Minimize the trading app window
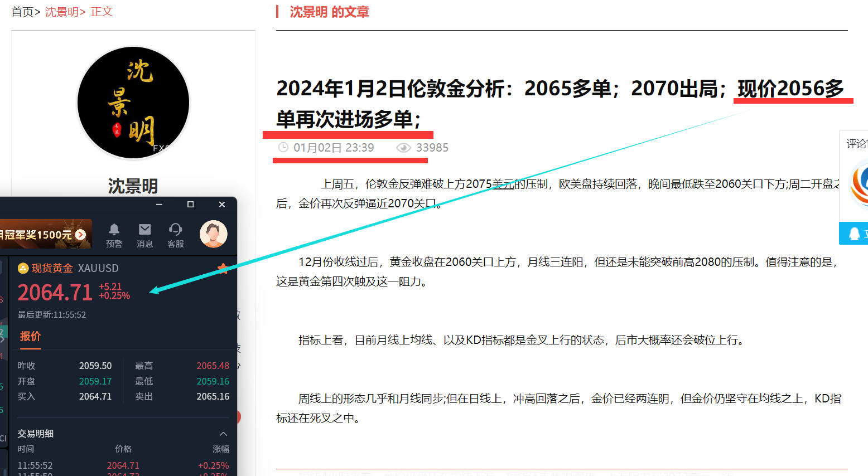Image resolution: width=868 pixels, height=476 pixels. tap(159, 205)
